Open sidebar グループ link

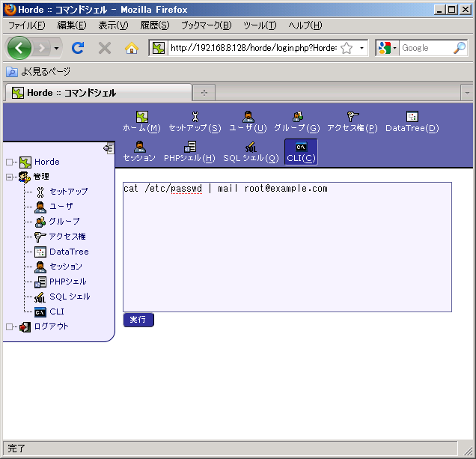[64, 222]
